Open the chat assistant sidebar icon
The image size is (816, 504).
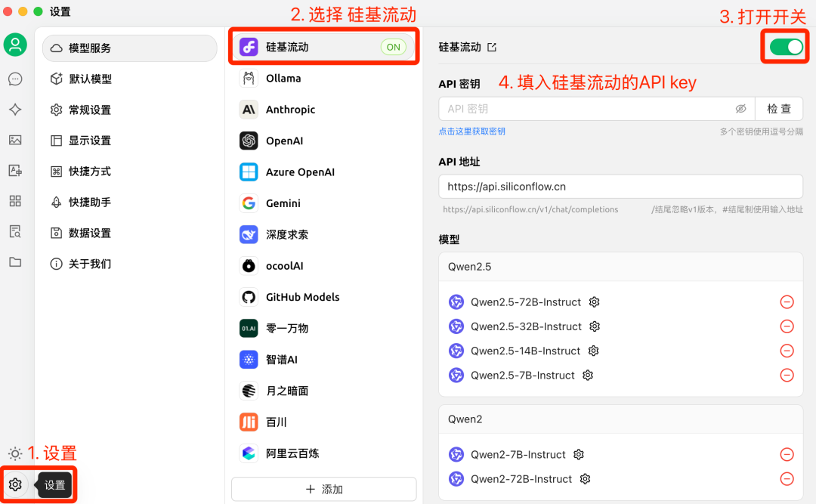(x=15, y=79)
